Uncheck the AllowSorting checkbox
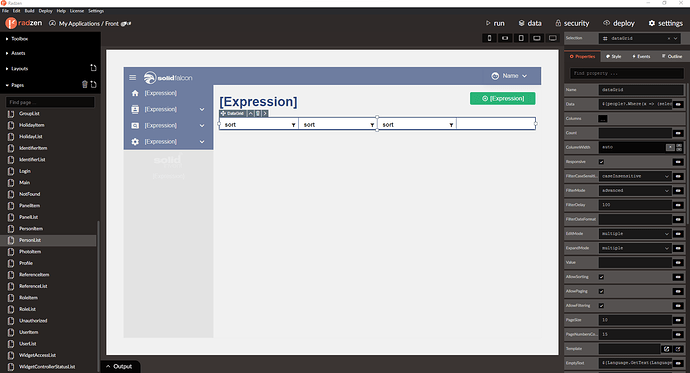This screenshot has width=690, height=373. [601, 277]
